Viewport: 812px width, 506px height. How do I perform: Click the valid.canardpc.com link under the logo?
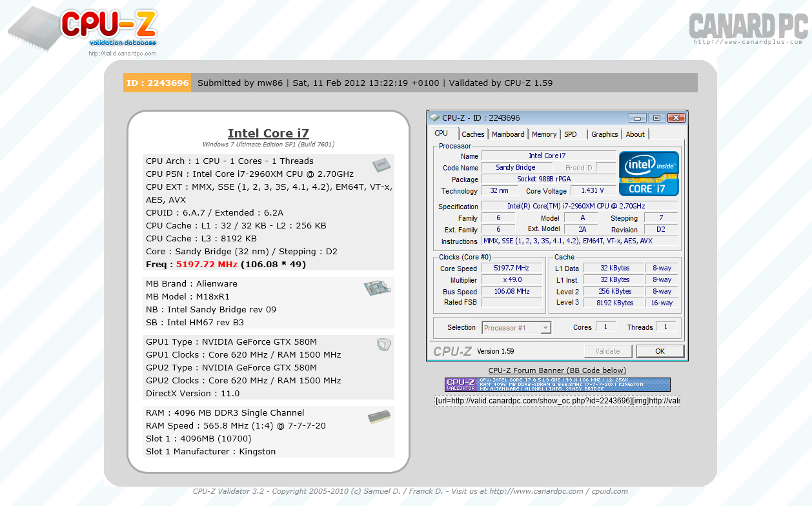click(123, 54)
